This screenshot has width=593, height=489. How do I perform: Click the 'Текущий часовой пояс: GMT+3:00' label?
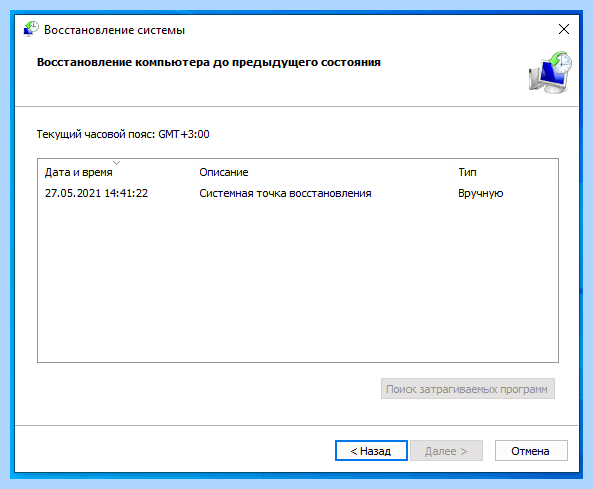coord(123,134)
